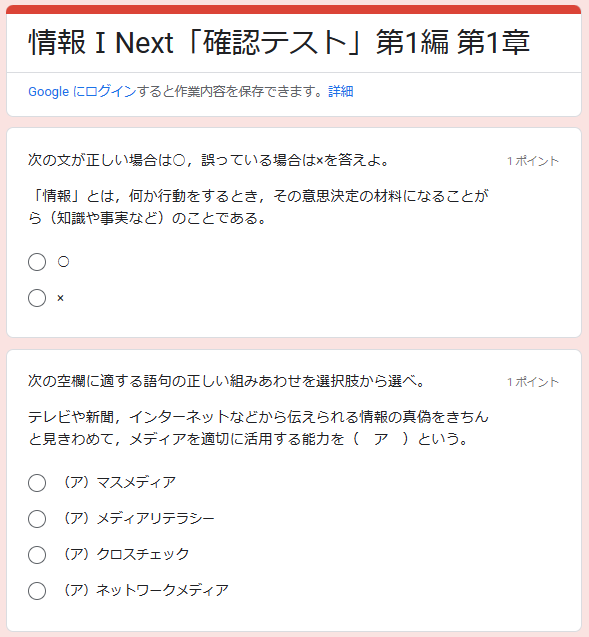This screenshot has height=637, width=589.
Task: Select the ○ radio button
Action: point(37,262)
